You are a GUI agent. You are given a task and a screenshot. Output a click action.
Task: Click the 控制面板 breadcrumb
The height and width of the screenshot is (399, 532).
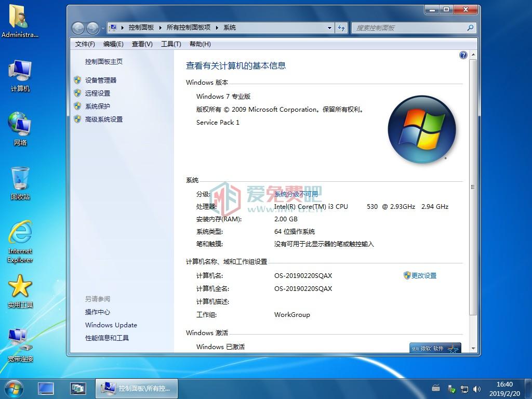point(141,28)
